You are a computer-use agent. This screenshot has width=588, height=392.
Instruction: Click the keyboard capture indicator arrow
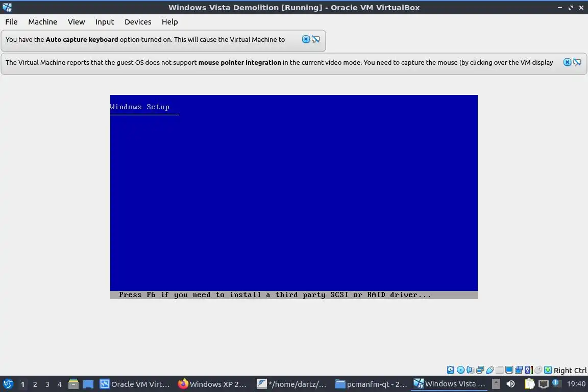coord(548,370)
